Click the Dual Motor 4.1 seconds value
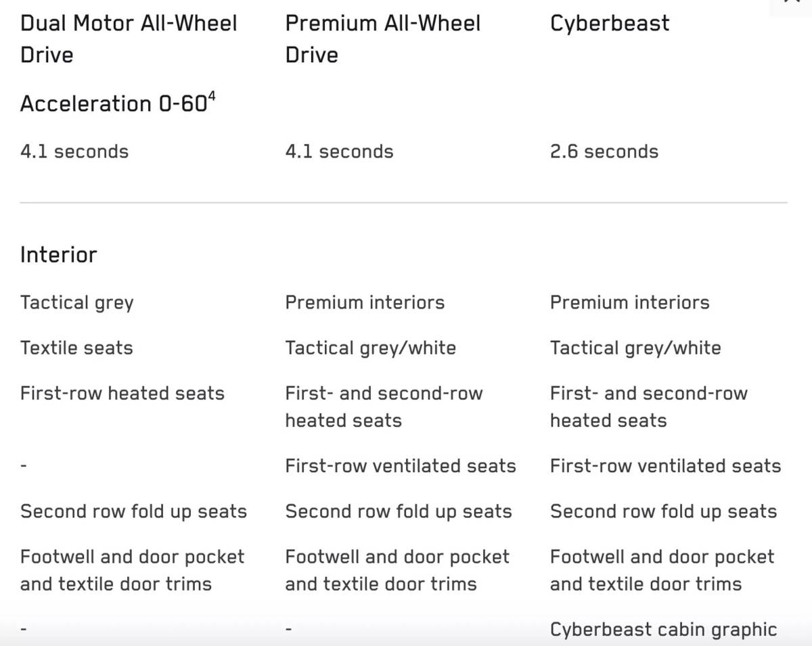Viewport: 812px width, 646px height. point(74,151)
